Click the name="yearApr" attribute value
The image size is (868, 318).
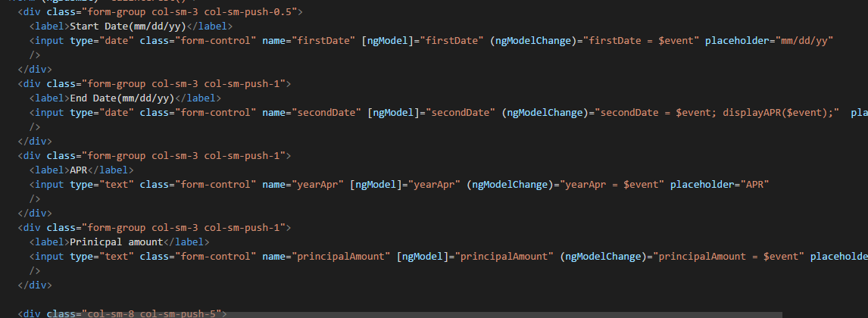point(320,184)
